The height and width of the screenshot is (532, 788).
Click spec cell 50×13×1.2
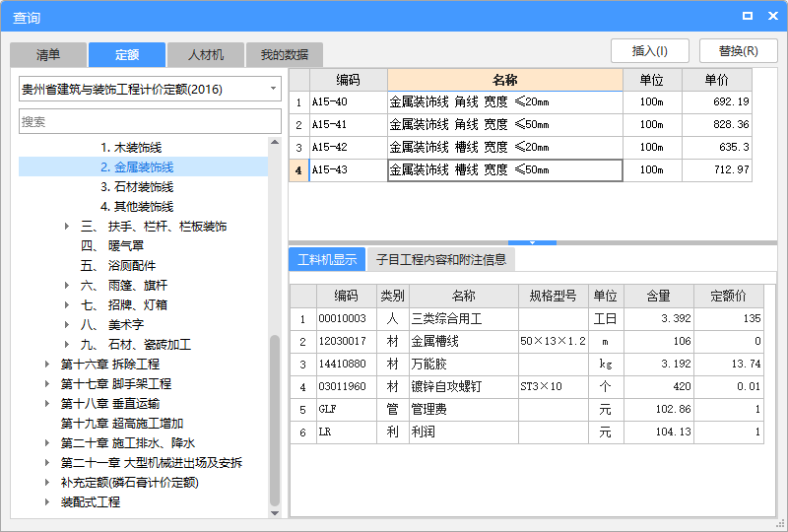(x=554, y=342)
